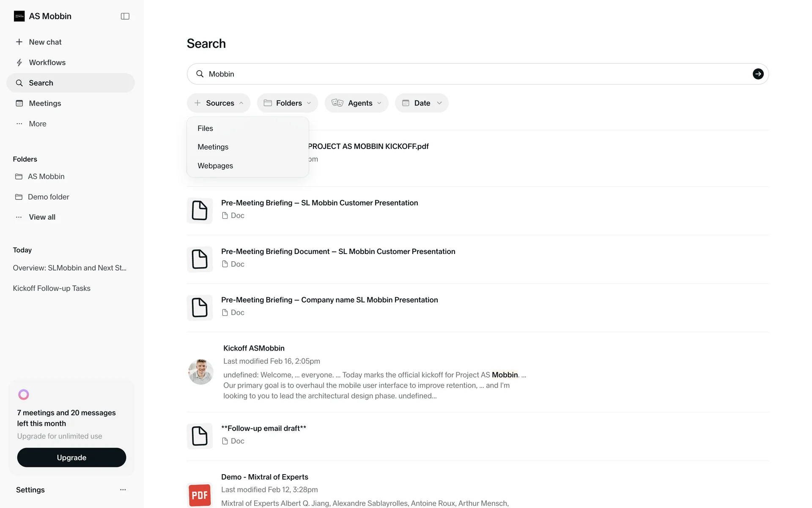
Task: Choose Webpages in Sources menu
Action: [x=215, y=166]
